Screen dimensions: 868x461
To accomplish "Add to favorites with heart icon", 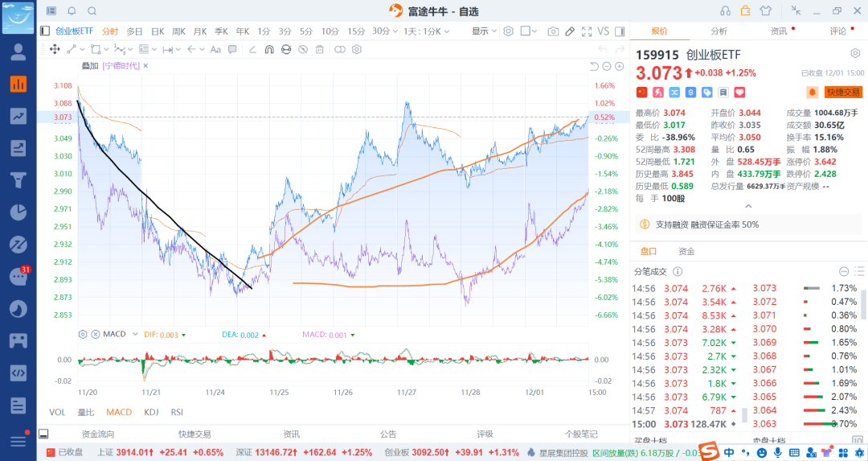I will pyautogui.click(x=739, y=92).
